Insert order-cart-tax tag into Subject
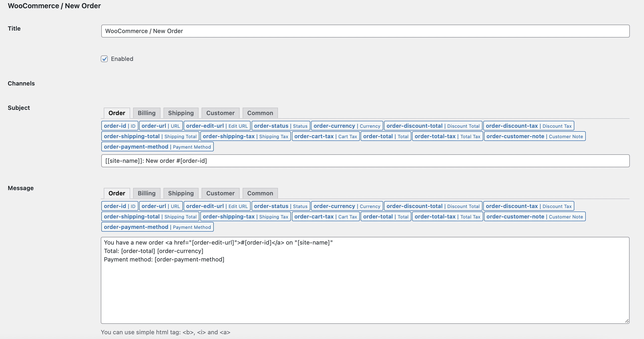Screen dimensions: 644x339 325,136
